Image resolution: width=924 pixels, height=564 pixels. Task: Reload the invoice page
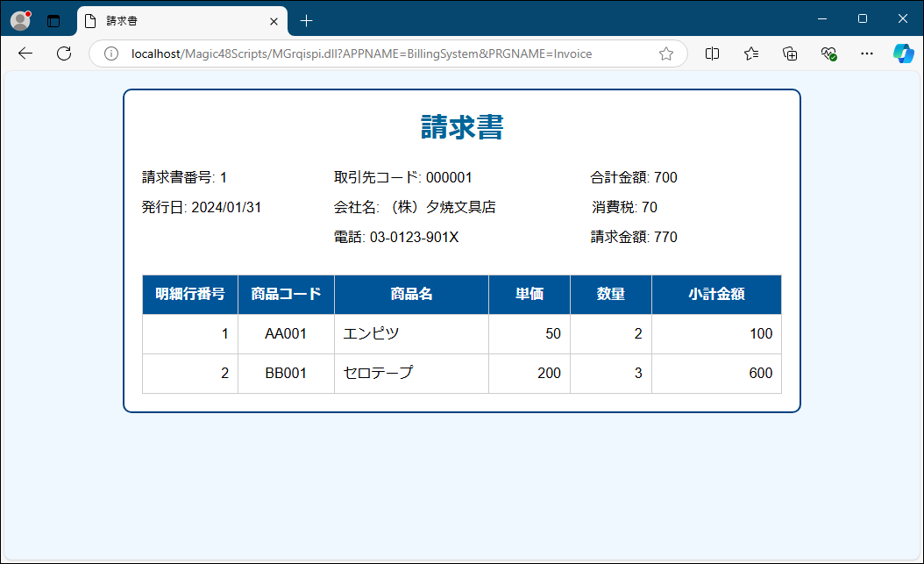click(x=64, y=54)
